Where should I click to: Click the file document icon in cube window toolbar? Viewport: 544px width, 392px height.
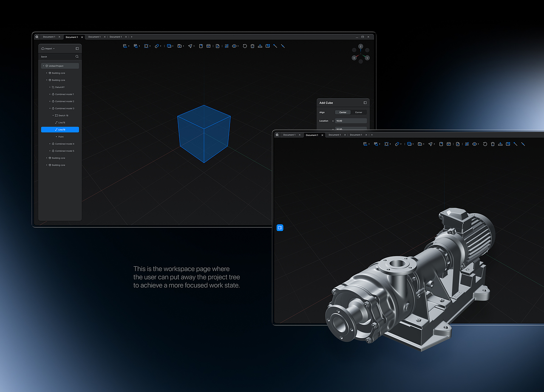point(218,46)
